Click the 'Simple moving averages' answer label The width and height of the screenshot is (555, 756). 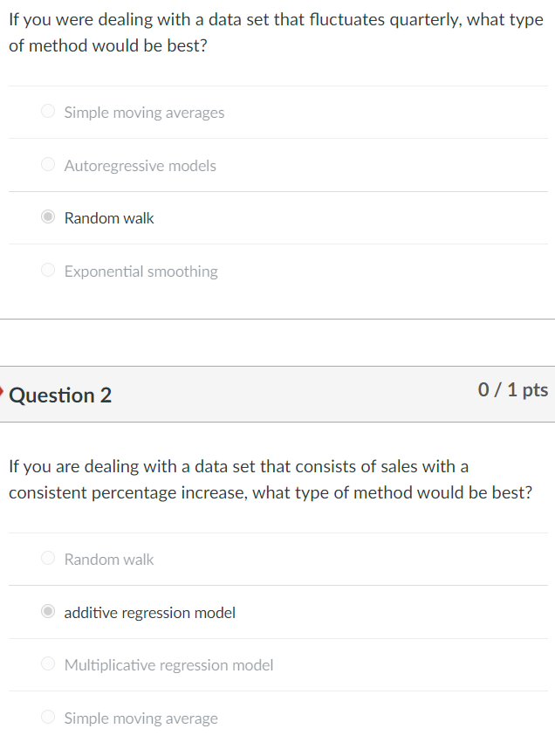click(145, 113)
